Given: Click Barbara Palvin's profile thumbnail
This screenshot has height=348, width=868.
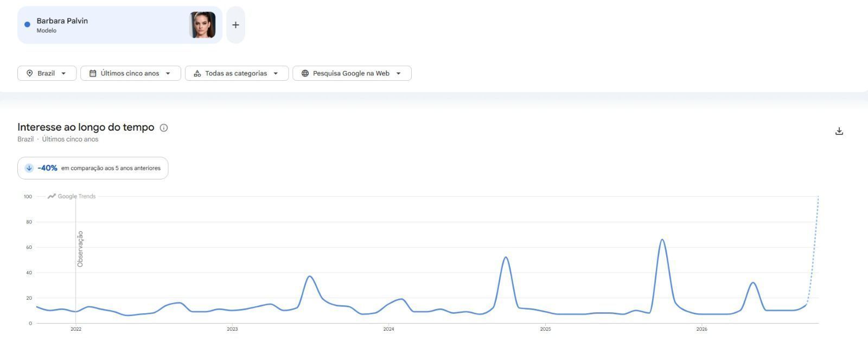Looking at the screenshot, I should (202, 25).
